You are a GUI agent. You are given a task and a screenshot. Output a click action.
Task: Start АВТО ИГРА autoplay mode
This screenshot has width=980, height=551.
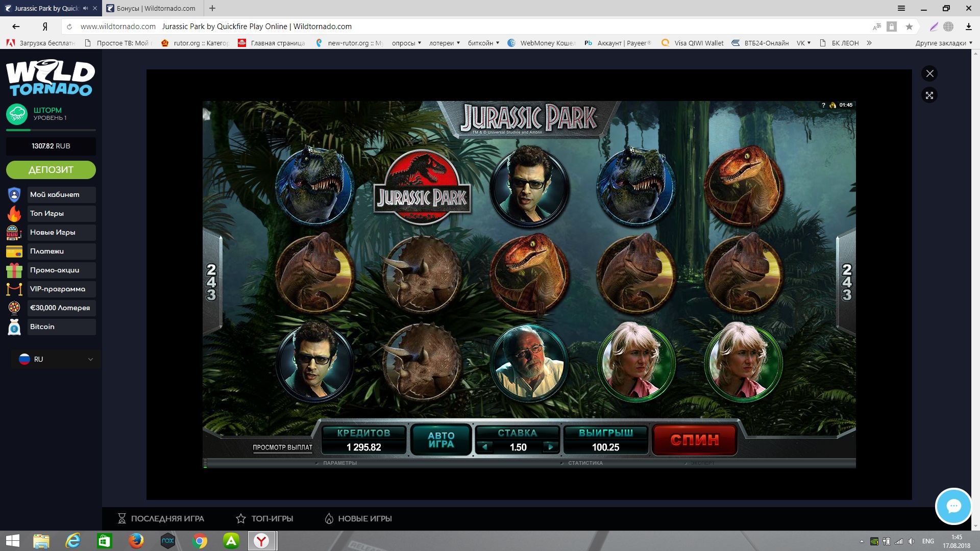[441, 439]
